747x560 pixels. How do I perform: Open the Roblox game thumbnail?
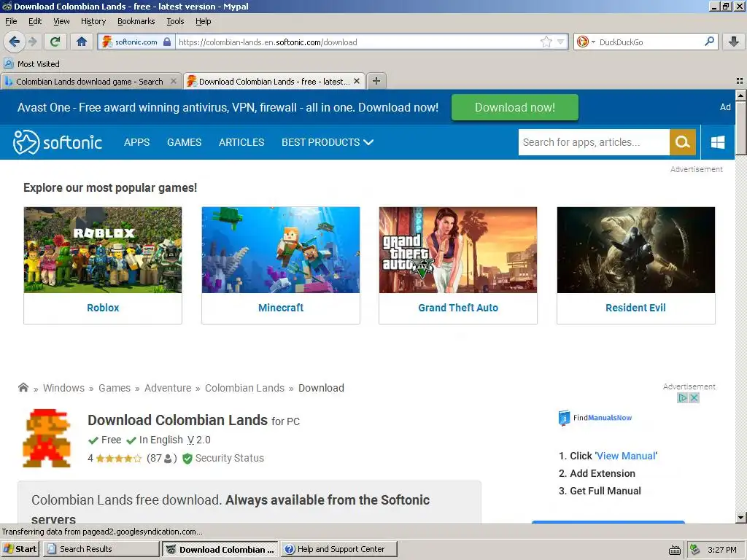point(102,249)
